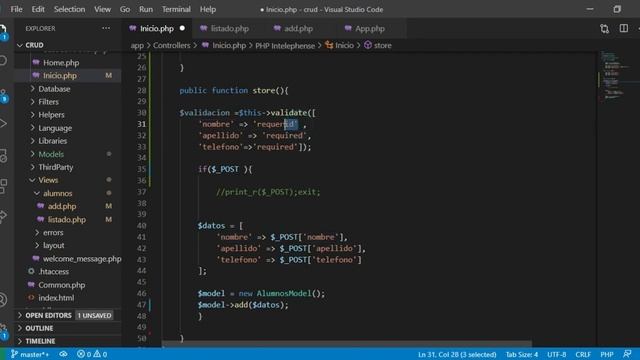This screenshot has width=640, height=360.
Task: Change the UTF-8 encoding
Action: 556,354
